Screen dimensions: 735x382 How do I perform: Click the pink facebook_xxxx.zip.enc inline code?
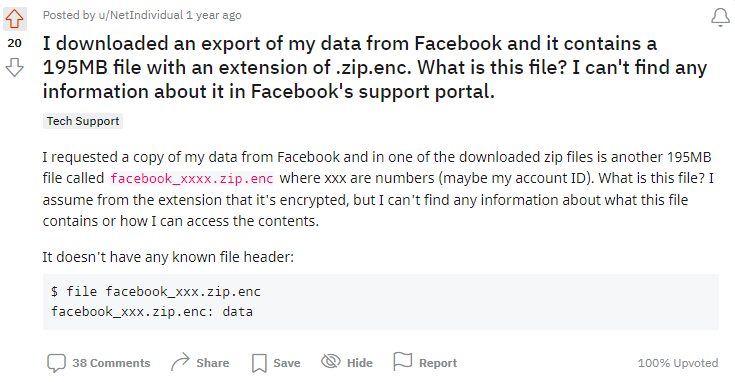click(192, 179)
